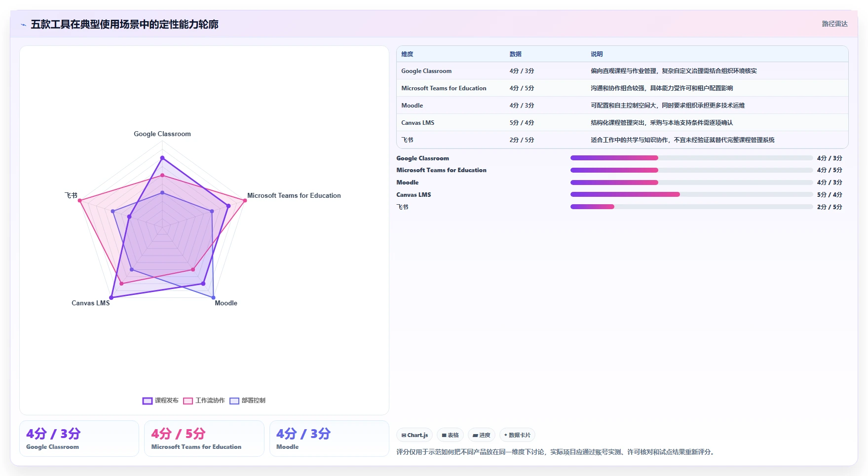Click the Canvas LMS radar axis label
Image resolution: width=868 pixels, height=476 pixels.
click(x=91, y=303)
